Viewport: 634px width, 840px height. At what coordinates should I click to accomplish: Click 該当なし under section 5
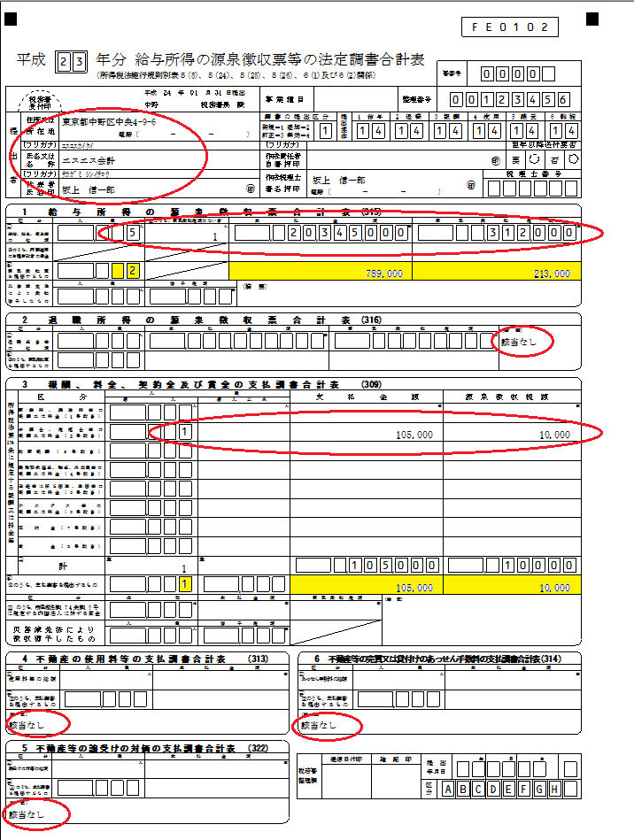[27, 815]
